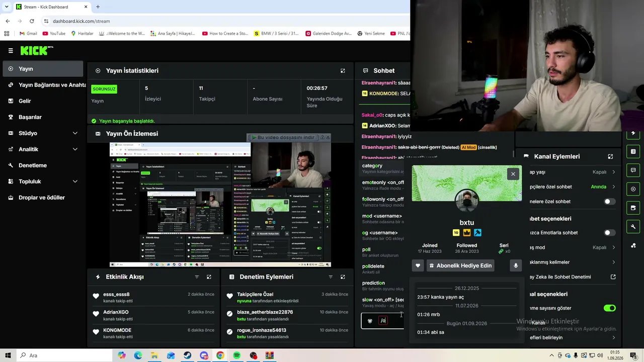Open the wrench tools widget in right rail
This screenshot has width=644, height=362.
633,227
